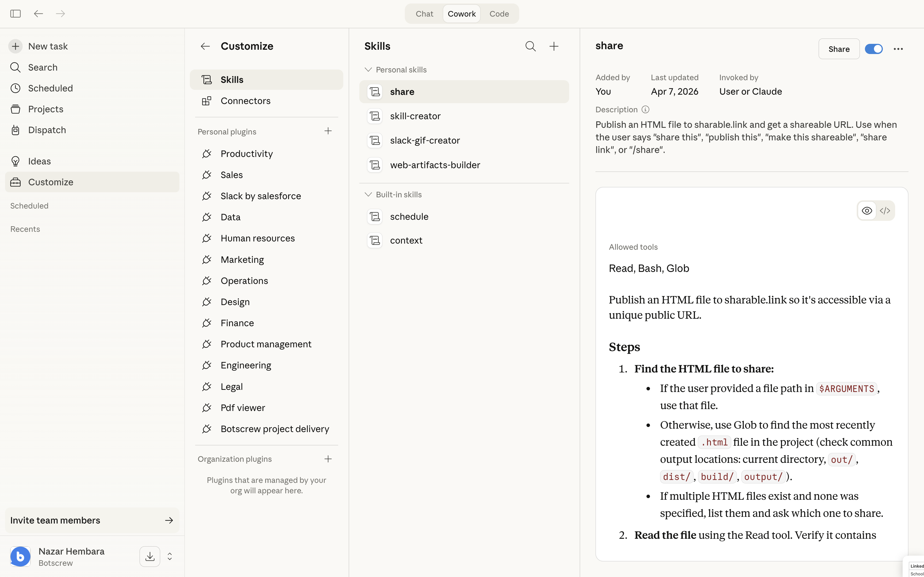The height and width of the screenshot is (577, 924).
Task: Switch to the Code tab
Action: (499, 14)
